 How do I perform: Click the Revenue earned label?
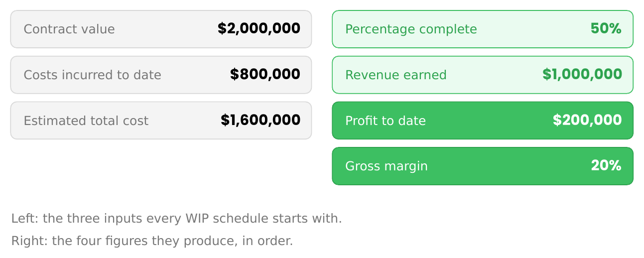(396, 75)
